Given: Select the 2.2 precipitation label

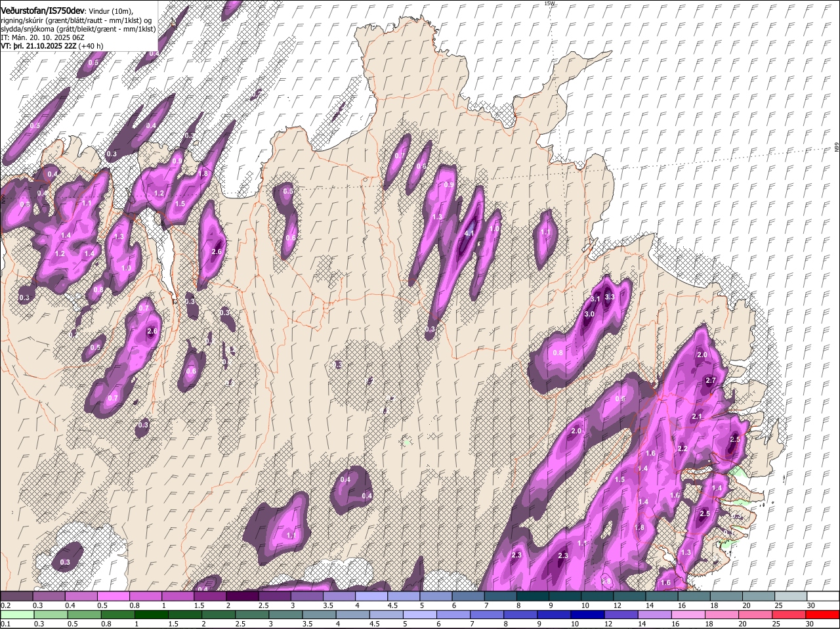Looking at the screenshot, I should (x=682, y=448).
